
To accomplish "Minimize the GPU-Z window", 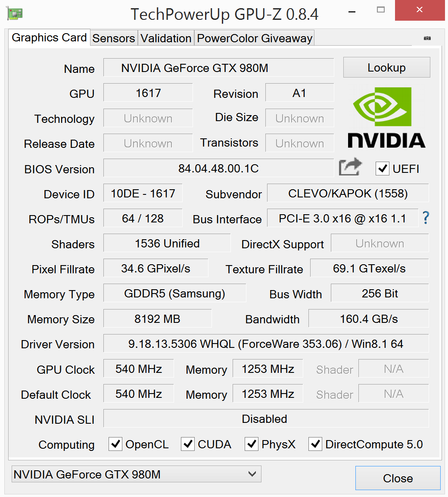I will click(352, 11).
